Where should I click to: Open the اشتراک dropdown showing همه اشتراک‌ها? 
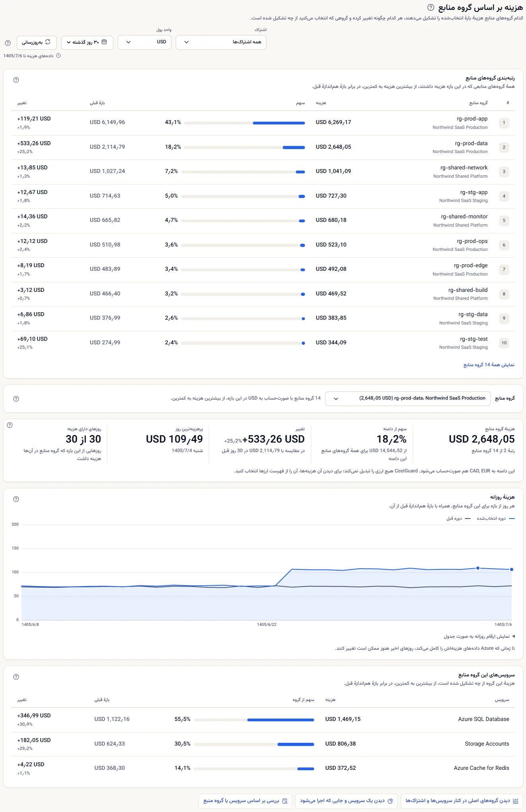point(221,42)
